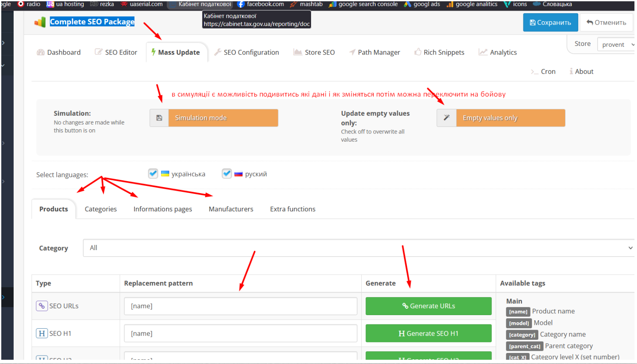
Task: Open the radio bookmark
Action: point(29,4)
